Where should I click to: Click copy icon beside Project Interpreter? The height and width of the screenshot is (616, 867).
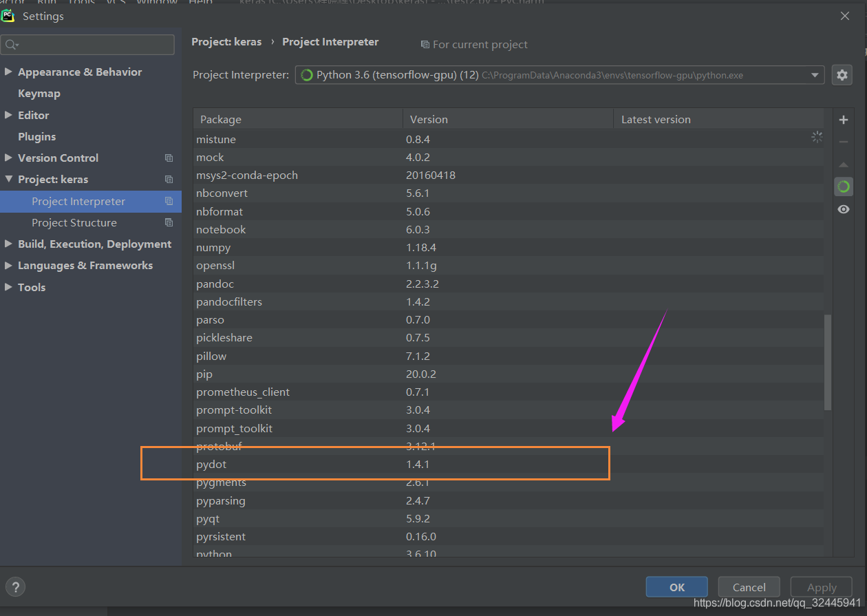(169, 202)
